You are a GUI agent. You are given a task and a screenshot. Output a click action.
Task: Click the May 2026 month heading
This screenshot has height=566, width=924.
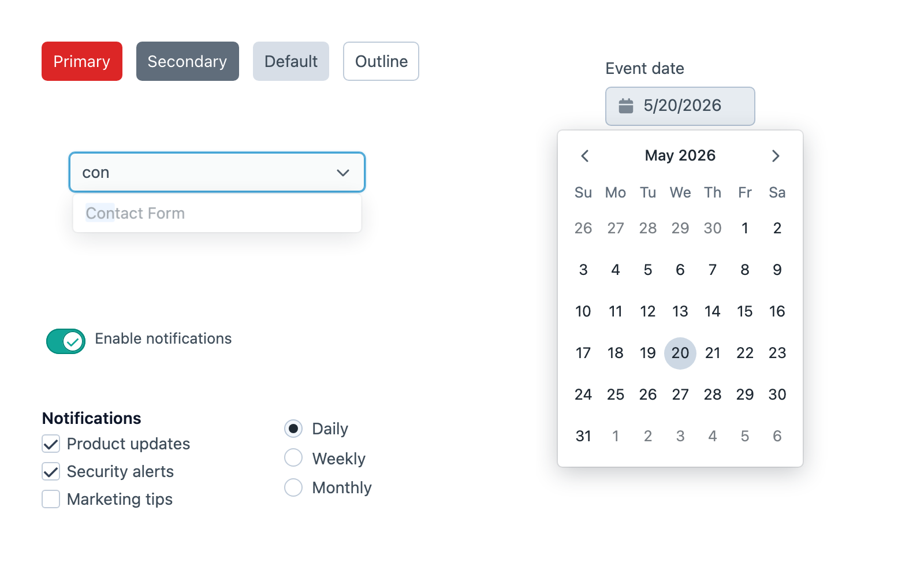[x=680, y=155]
